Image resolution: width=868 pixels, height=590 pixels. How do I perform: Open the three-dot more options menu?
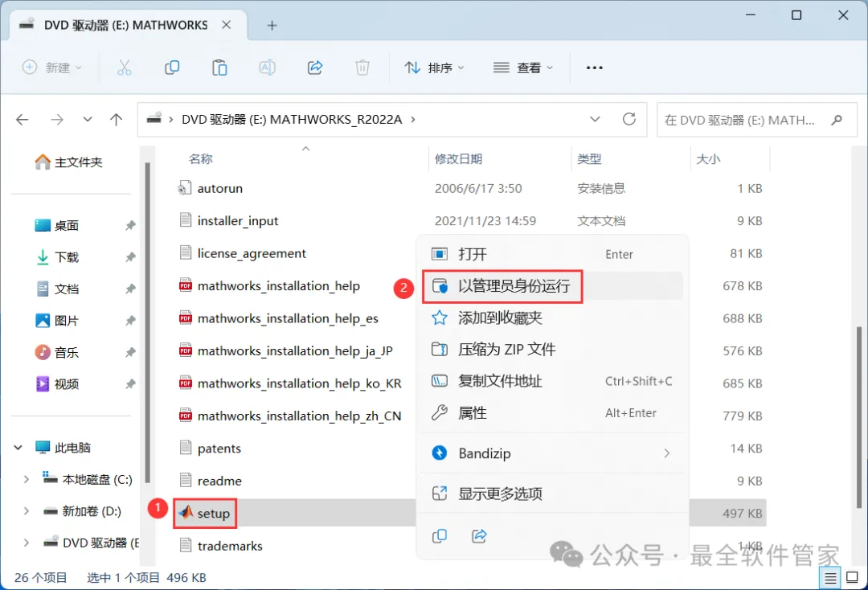coord(594,68)
